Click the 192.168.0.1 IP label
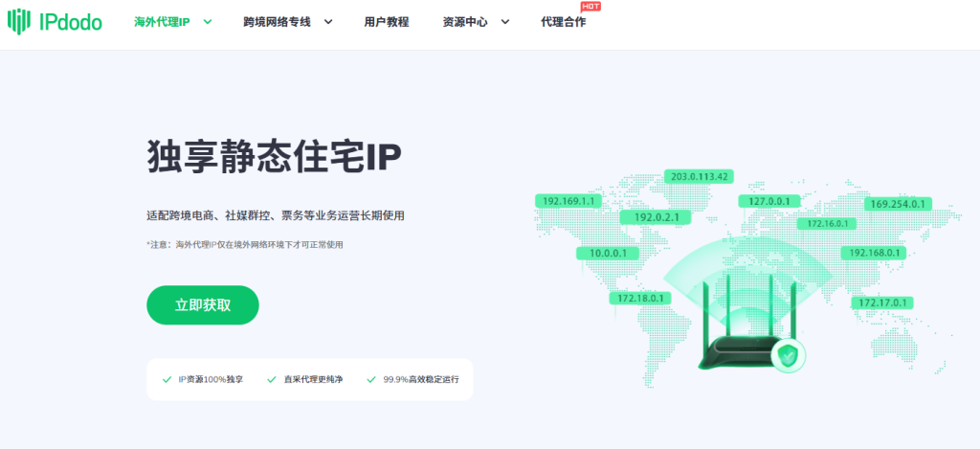980x449 pixels. point(871,253)
